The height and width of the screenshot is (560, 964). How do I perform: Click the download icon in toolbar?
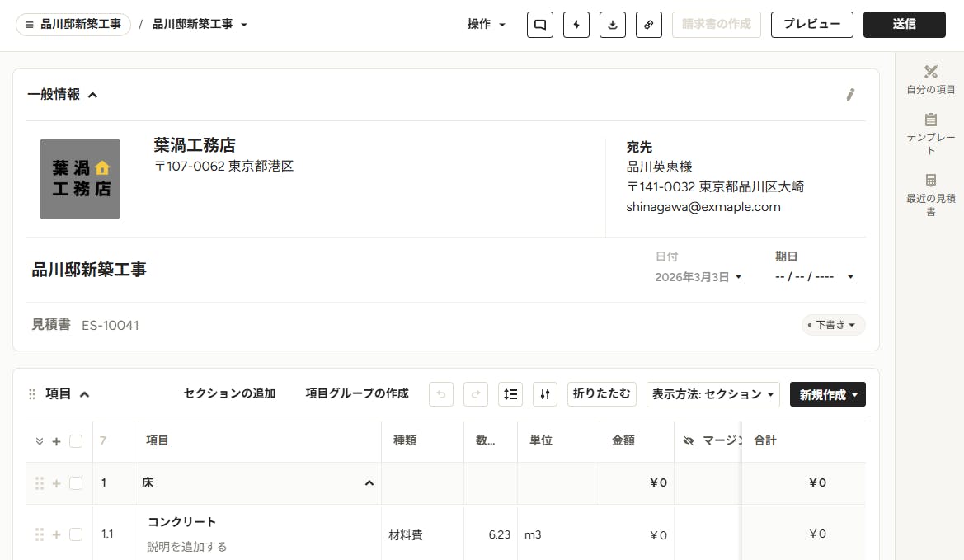pyautogui.click(x=613, y=25)
